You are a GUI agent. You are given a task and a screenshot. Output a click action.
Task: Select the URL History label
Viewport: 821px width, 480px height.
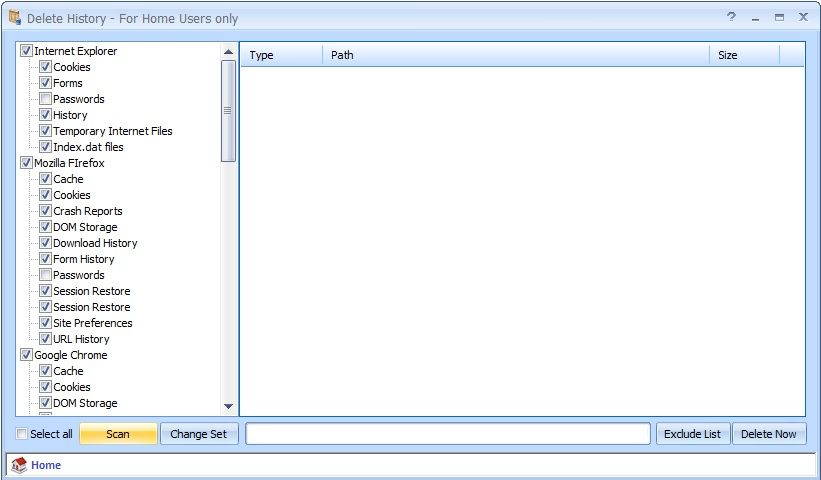point(81,339)
